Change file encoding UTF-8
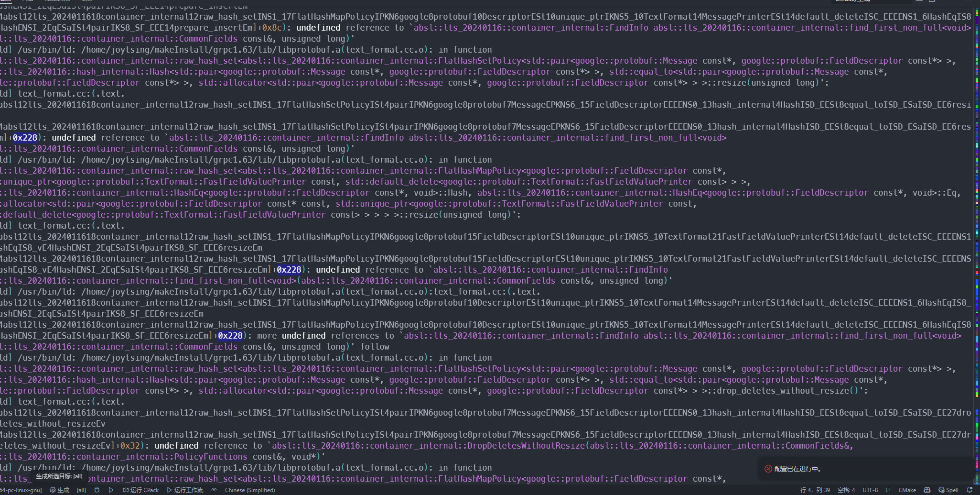 [870, 490]
